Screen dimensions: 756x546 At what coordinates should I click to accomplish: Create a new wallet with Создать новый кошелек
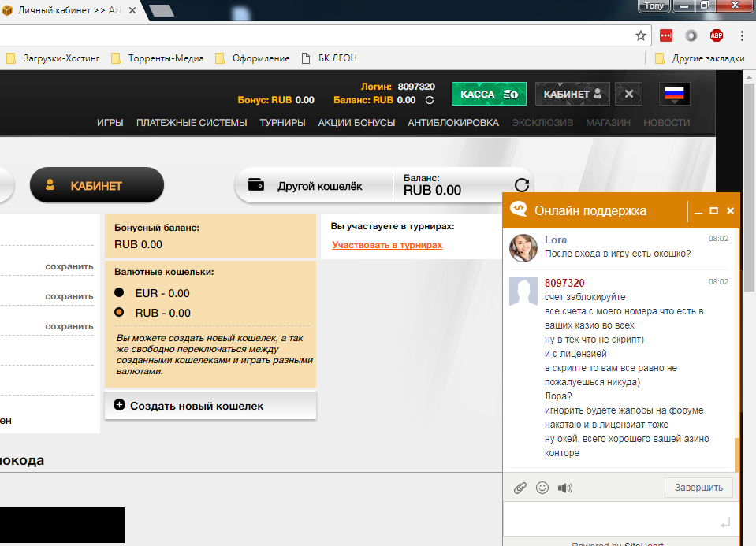pos(210,406)
